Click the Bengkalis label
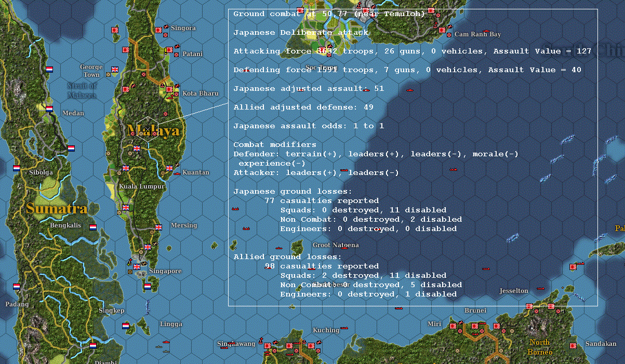 coord(65,225)
